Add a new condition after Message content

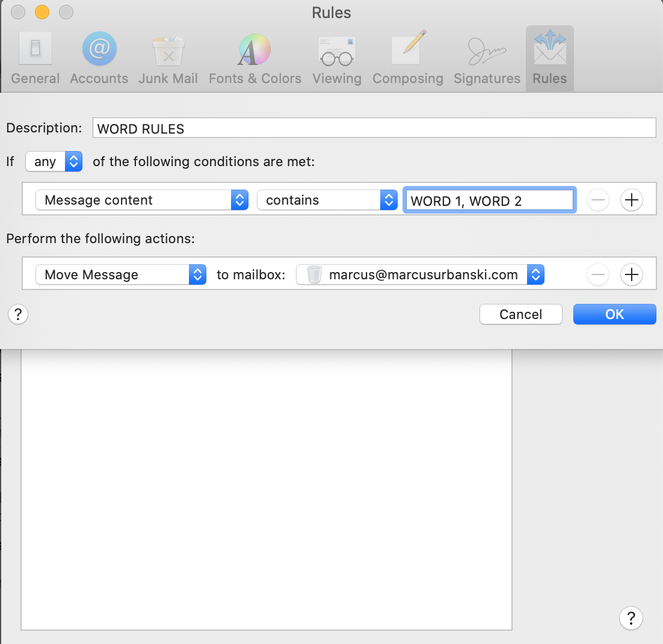632,200
